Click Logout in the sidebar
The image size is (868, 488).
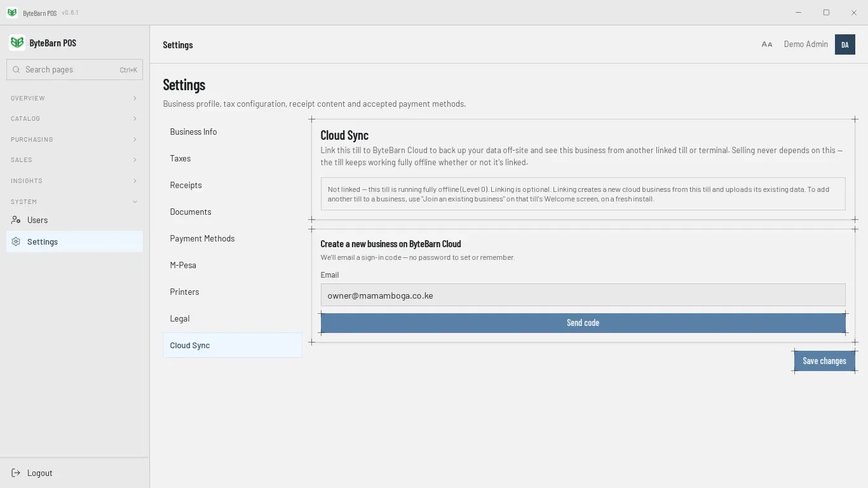[74, 473]
